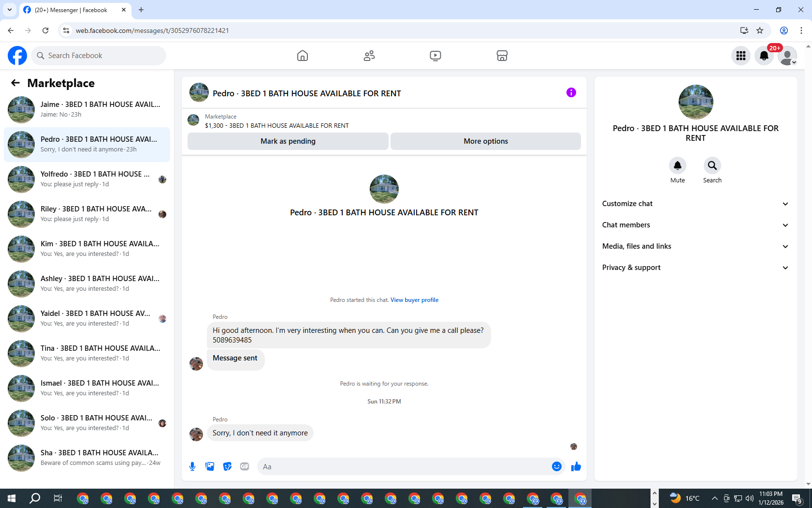
Task: Bookmark this page with star
Action: pos(760,30)
